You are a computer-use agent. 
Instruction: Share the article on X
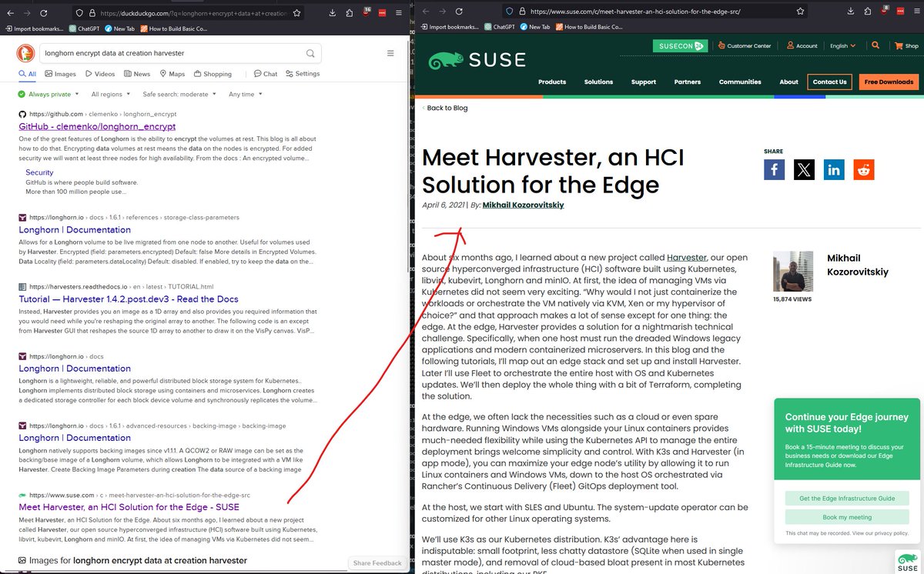click(804, 169)
